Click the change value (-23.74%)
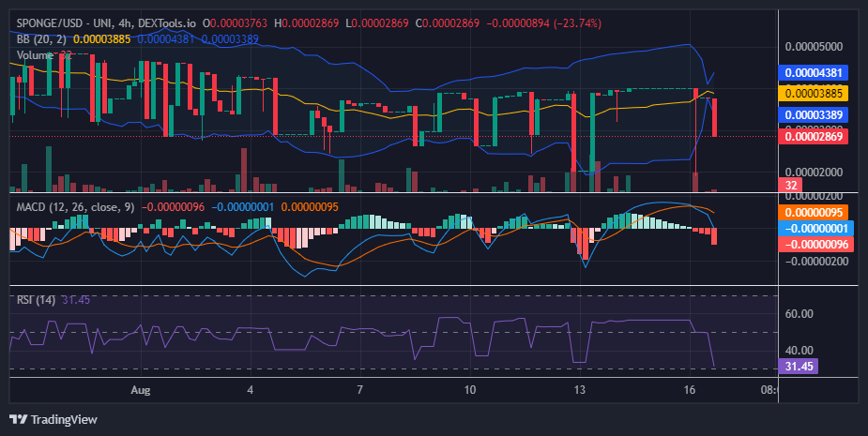Image resolution: width=868 pixels, height=436 pixels. pyautogui.click(x=578, y=23)
